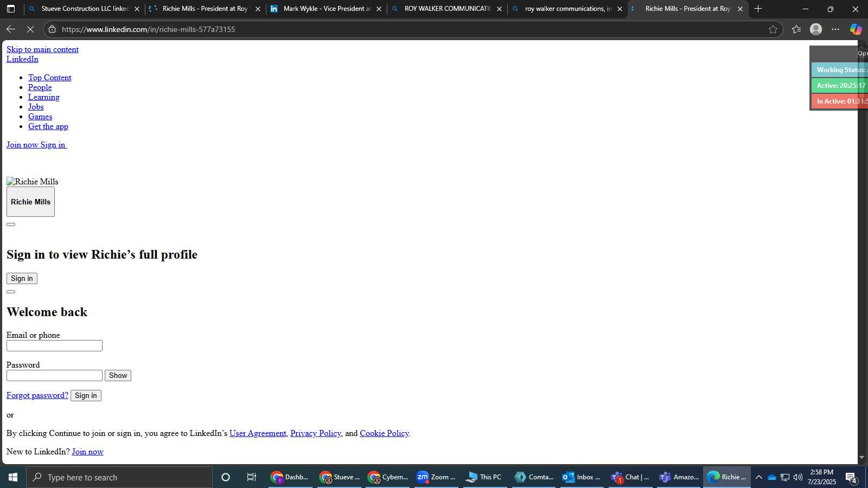Close the Mark Wykle tab
This screenshot has height=488, width=868.
(x=379, y=9)
